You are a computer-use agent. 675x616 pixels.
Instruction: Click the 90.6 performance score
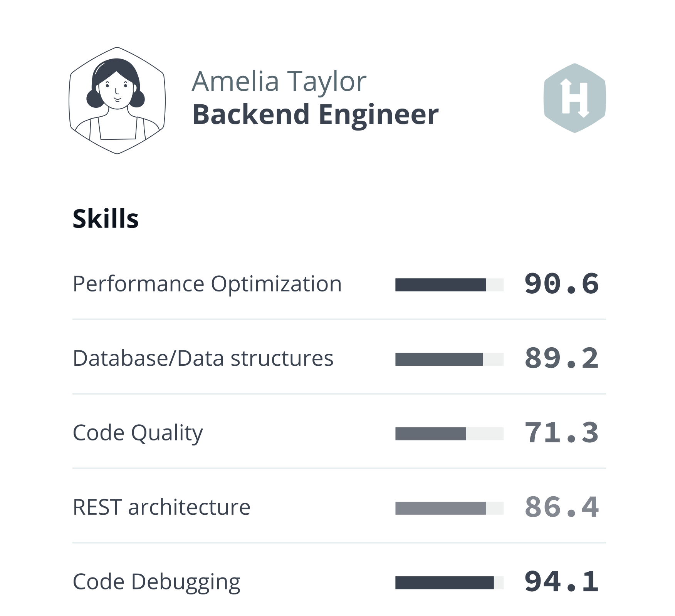click(561, 284)
